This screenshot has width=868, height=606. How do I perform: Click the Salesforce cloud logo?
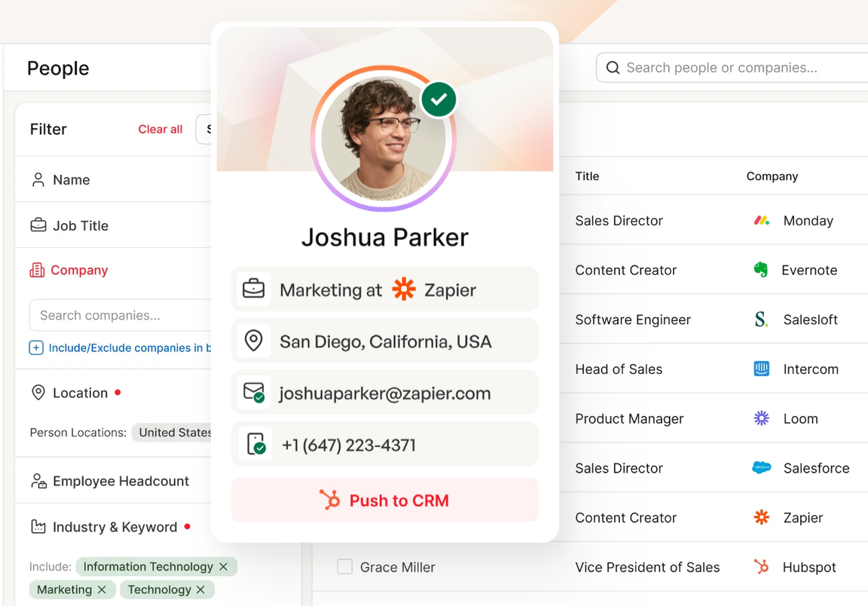pos(762,467)
